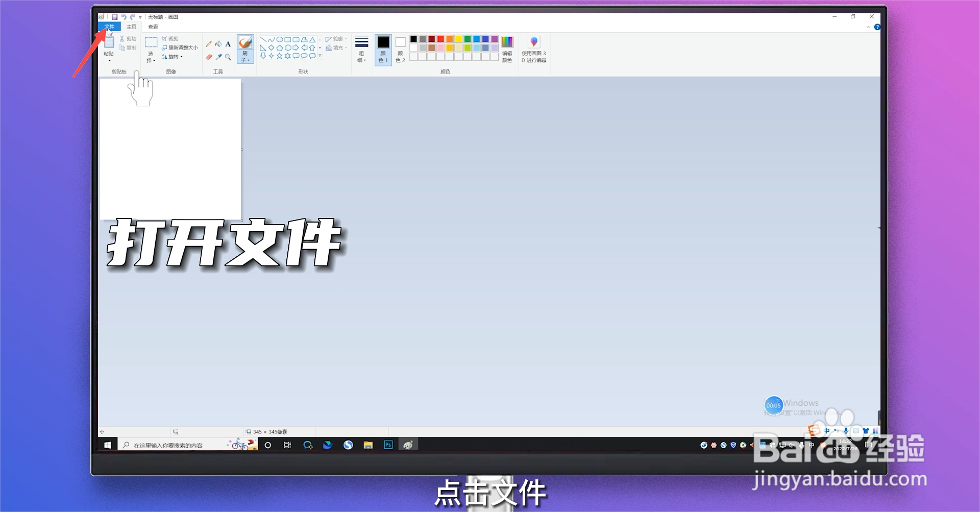
Task: Switch to the 主页 (Home) ribbon tab
Action: point(131,27)
